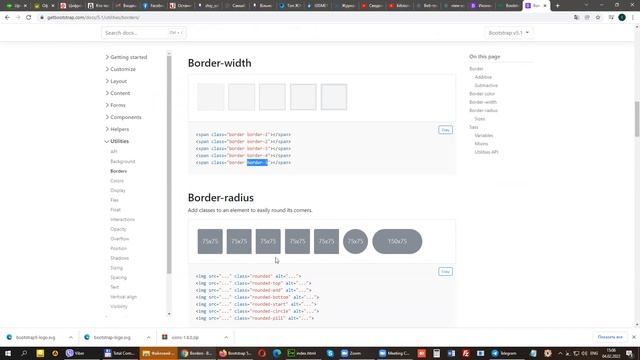Expand the Components sidebar section
The height and width of the screenshot is (360, 640).
click(x=124, y=117)
